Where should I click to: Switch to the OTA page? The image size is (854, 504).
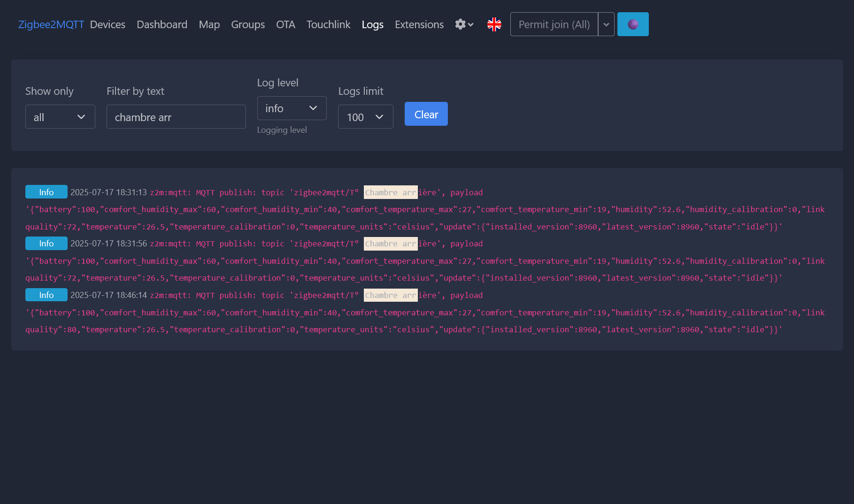tap(285, 24)
